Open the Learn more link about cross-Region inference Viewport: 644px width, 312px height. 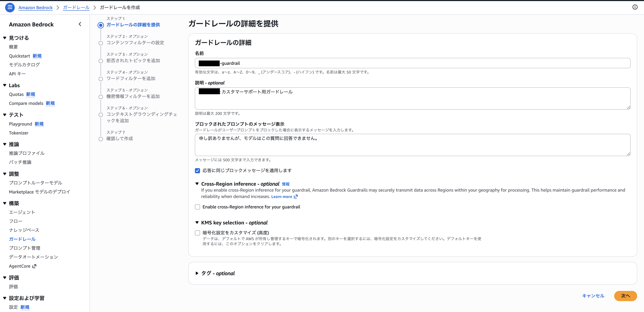click(282, 196)
